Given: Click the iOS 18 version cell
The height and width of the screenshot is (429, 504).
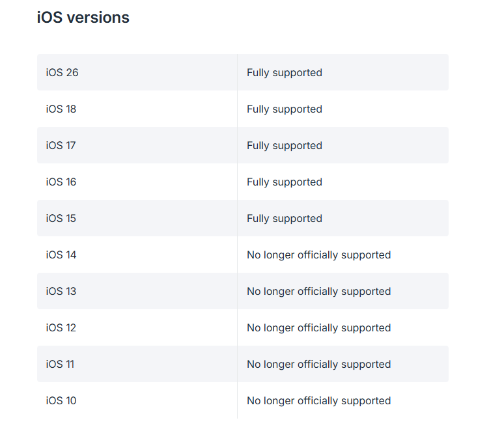Looking at the screenshot, I should tap(61, 109).
